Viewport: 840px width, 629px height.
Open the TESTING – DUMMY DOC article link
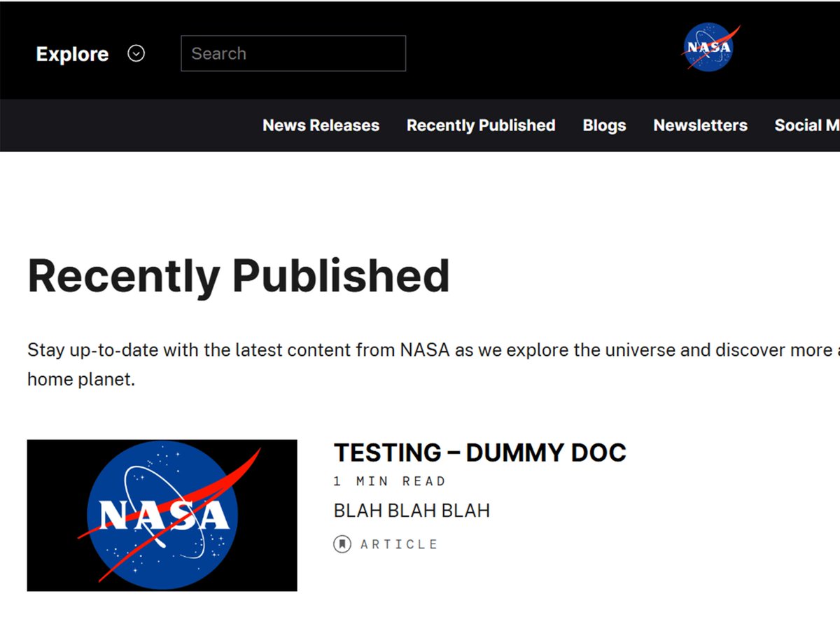pyautogui.click(x=479, y=452)
